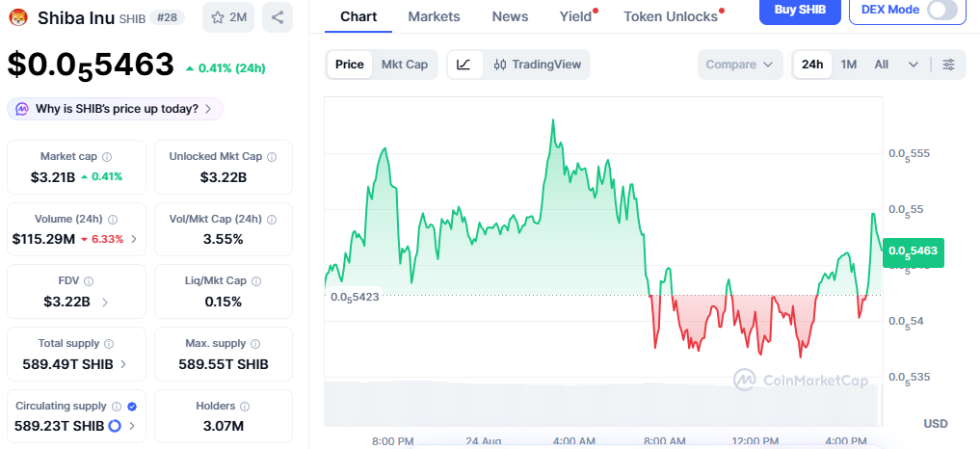Click the Shiba Inu coin logo

click(18, 17)
